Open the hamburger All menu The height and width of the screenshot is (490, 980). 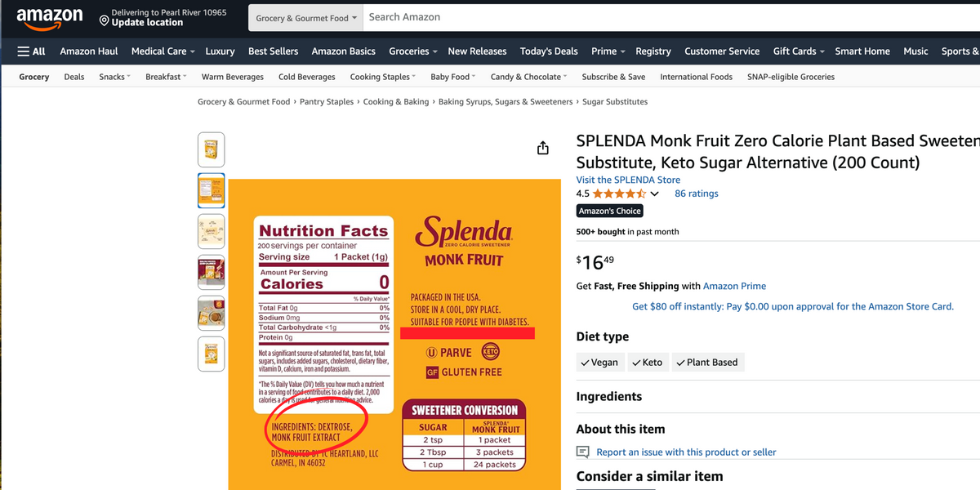click(31, 51)
